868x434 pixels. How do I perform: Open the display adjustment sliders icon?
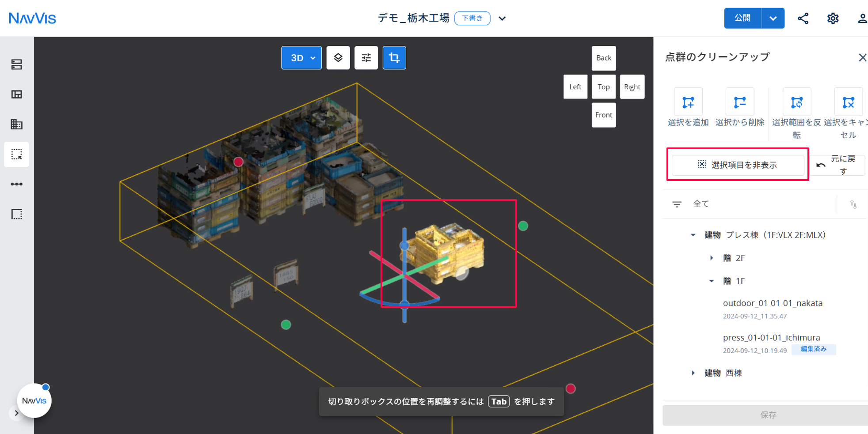click(366, 58)
